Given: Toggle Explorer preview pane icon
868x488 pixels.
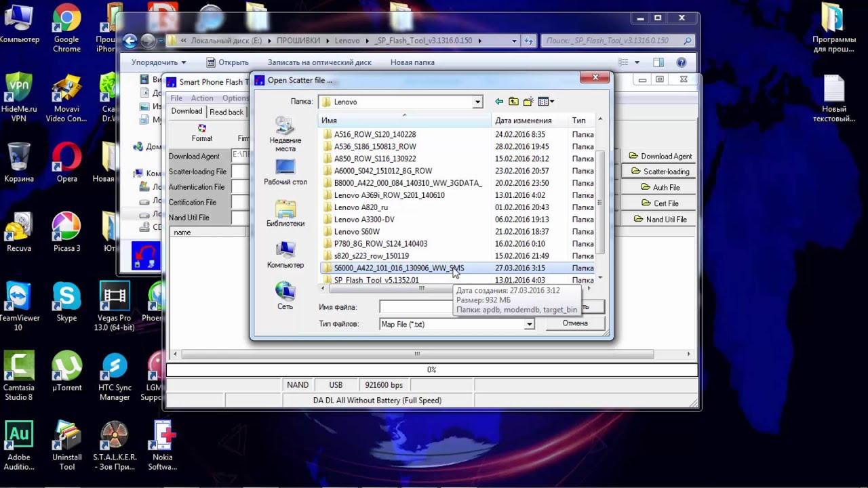Looking at the screenshot, I should pos(658,62).
